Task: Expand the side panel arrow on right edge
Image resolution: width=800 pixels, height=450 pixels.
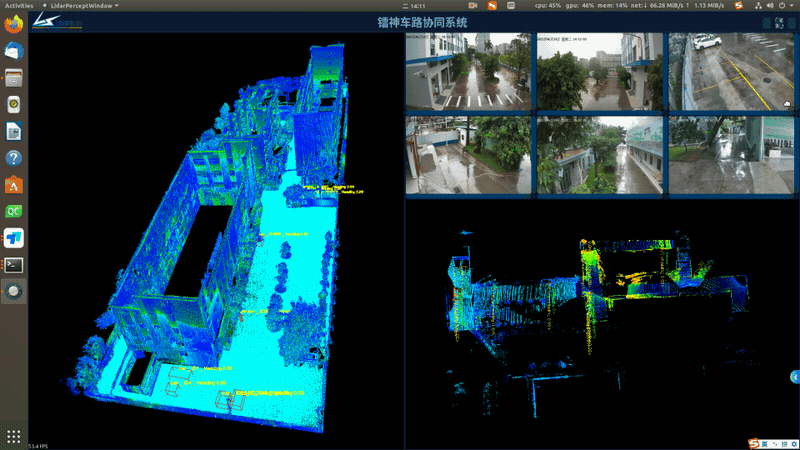Action: click(794, 377)
